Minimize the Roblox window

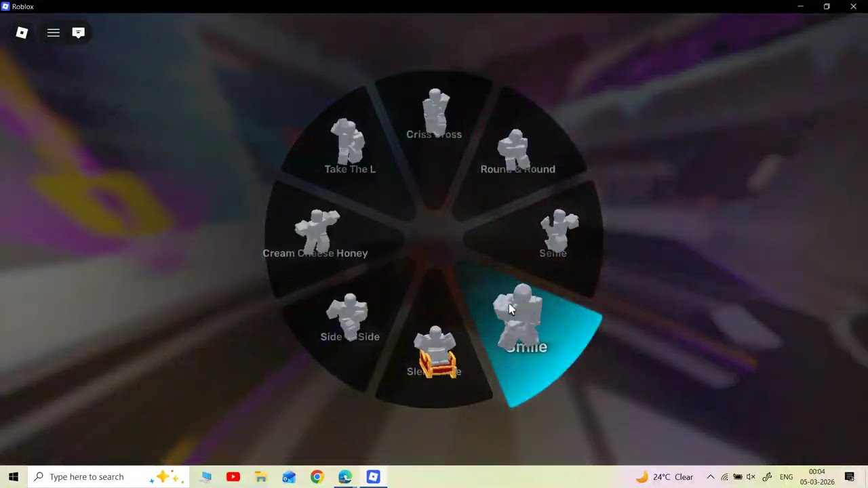[800, 7]
